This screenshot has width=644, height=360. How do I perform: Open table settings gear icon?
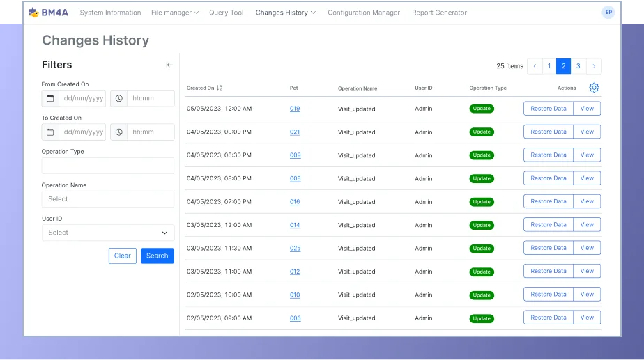pyautogui.click(x=594, y=88)
